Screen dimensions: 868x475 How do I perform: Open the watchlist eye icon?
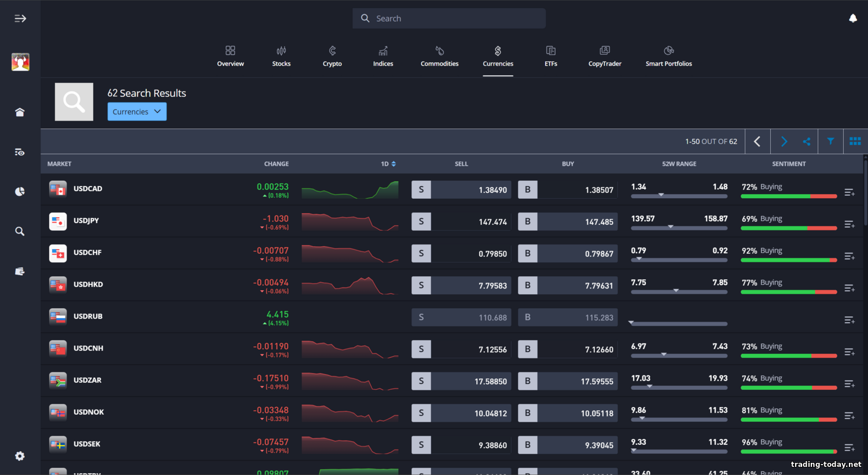[x=20, y=152]
